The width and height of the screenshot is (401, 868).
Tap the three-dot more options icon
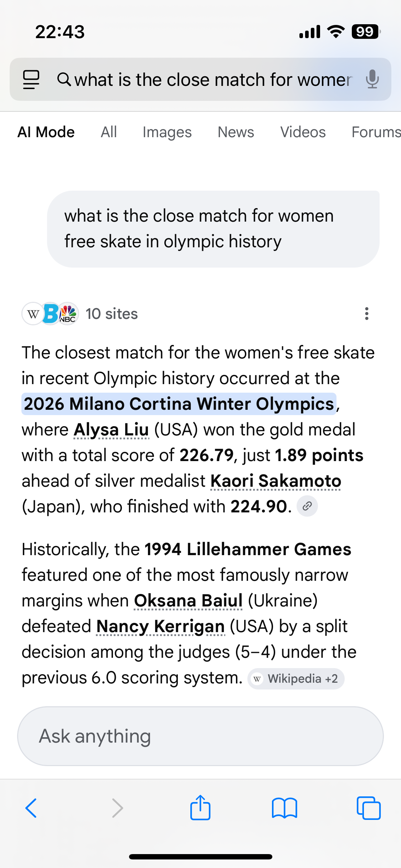366,314
